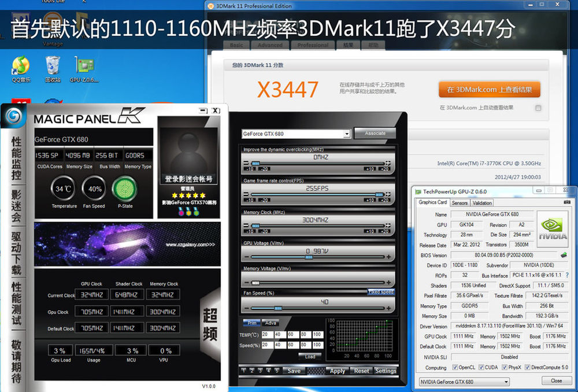Click the GPU Voltage slider handle

[x=309, y=257]
